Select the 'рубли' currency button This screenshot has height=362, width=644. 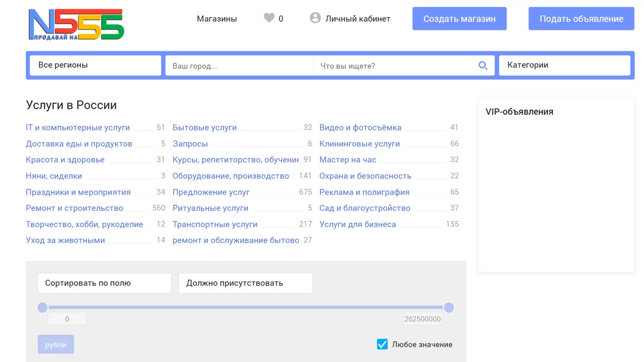click(x=56, y=345)
